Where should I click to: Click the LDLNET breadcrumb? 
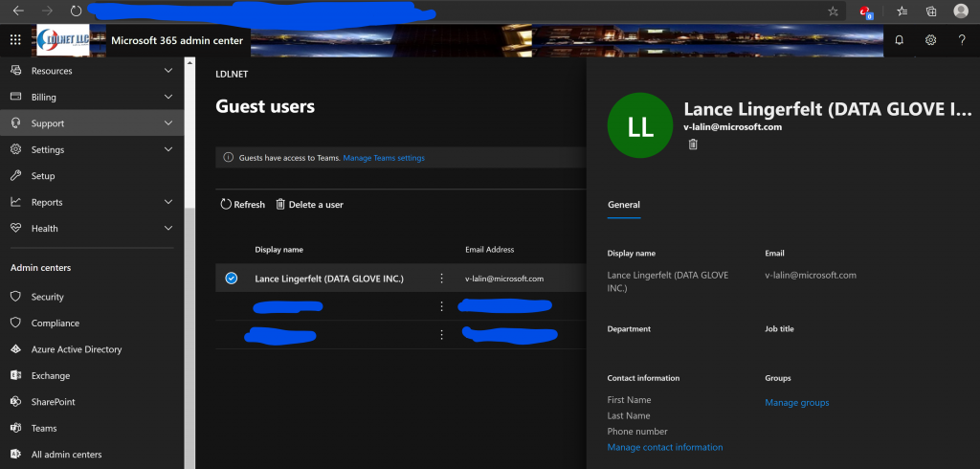[x=232, y=74]
